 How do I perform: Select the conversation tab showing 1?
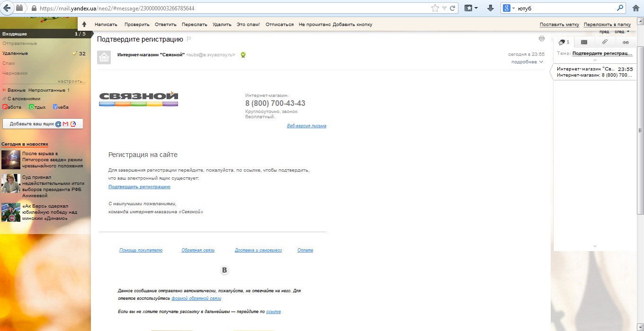click(563, 42)
